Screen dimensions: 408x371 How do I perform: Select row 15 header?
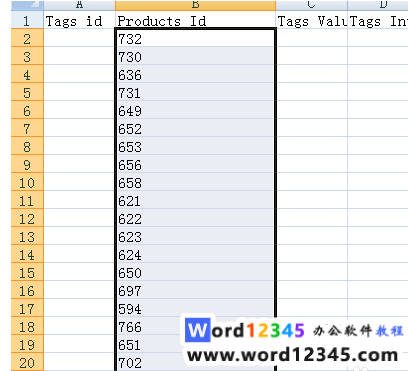[27, 272]
